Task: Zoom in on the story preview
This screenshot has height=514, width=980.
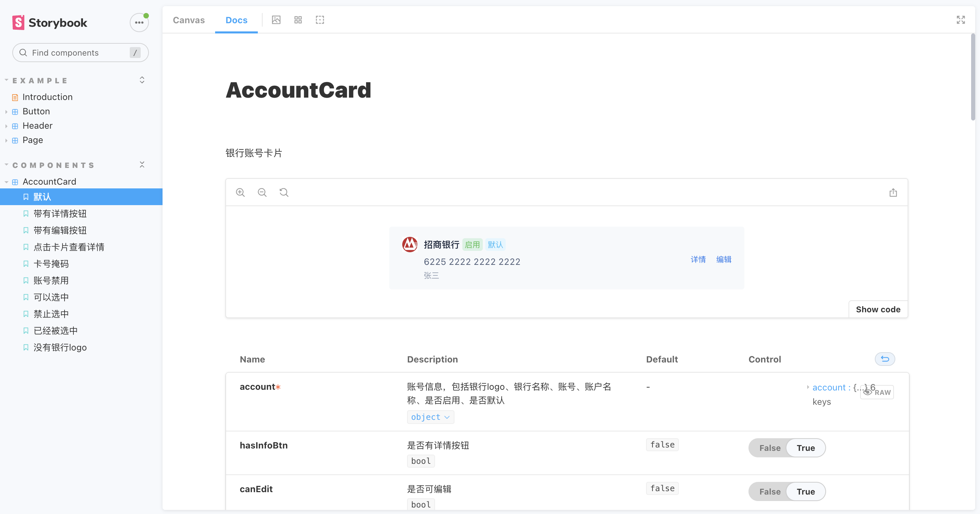Action: point(240,192)
